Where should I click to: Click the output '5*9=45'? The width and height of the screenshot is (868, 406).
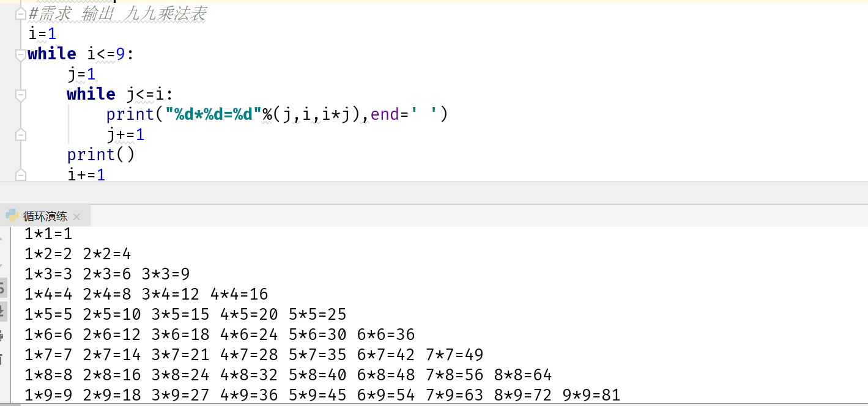317,395
